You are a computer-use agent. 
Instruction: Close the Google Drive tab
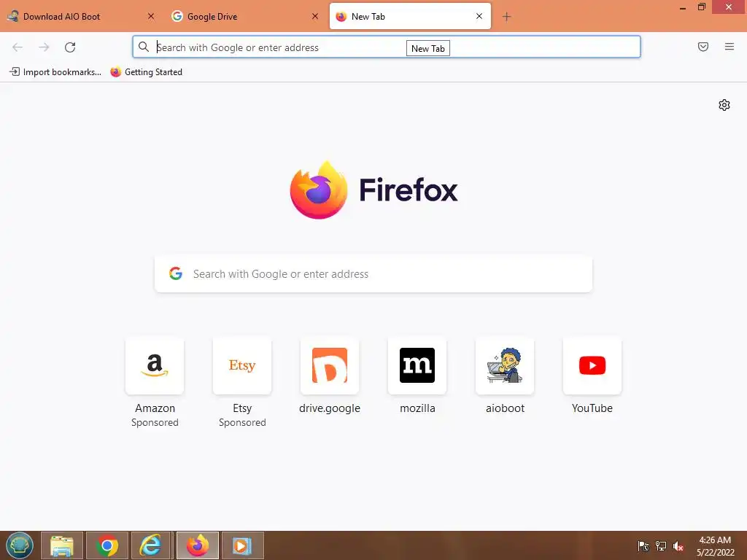[x=315, y=16]
